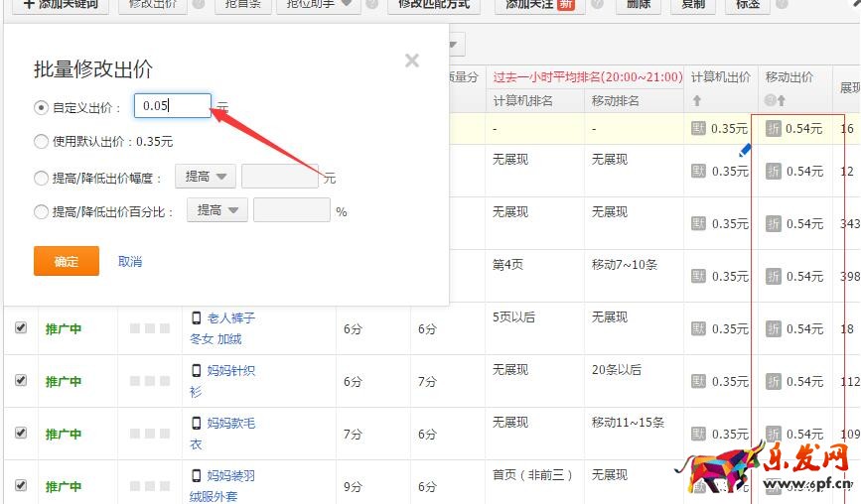Click the blue pencil edit icon
This screenshot has width=861, height=504.
click(745, 150)
